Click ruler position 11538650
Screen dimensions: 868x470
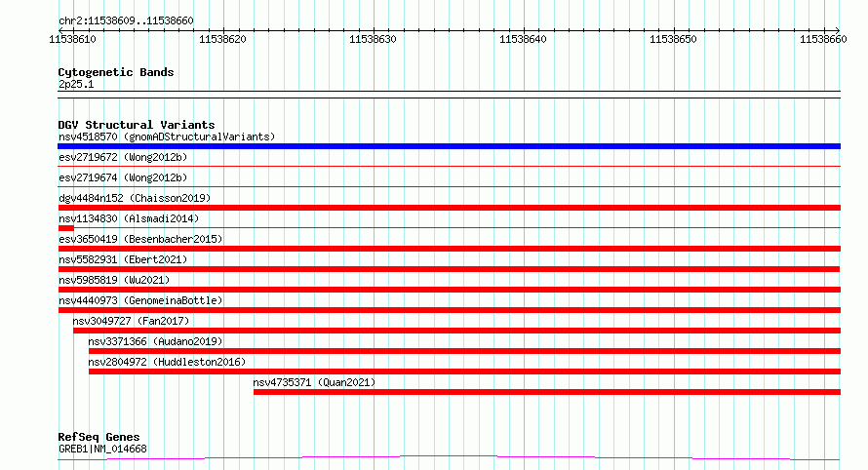tap(673, 39)
